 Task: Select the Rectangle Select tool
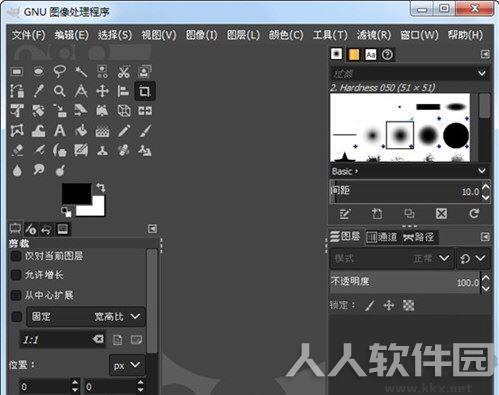click(17, 71)
